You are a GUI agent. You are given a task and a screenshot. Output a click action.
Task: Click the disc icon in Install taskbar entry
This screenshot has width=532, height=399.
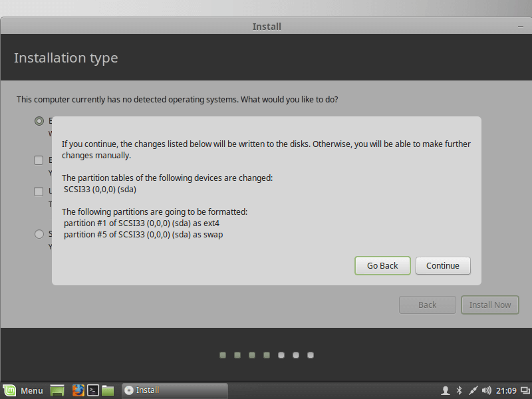(129, 390)
